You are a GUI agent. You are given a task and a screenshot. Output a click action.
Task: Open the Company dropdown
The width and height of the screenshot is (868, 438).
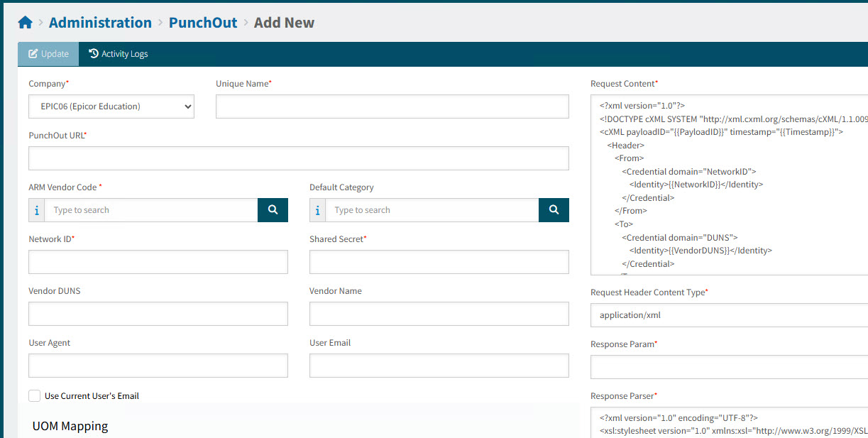tap(111, 106)
